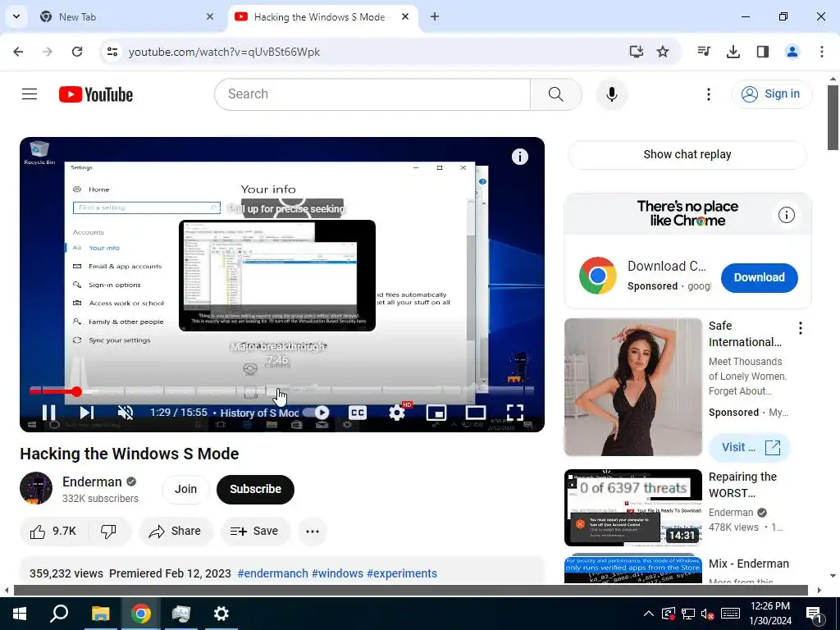Open Chrome profile icon
Image resolution: width=840 pixels, height=630 pixels.
click(x=792, y=52)
